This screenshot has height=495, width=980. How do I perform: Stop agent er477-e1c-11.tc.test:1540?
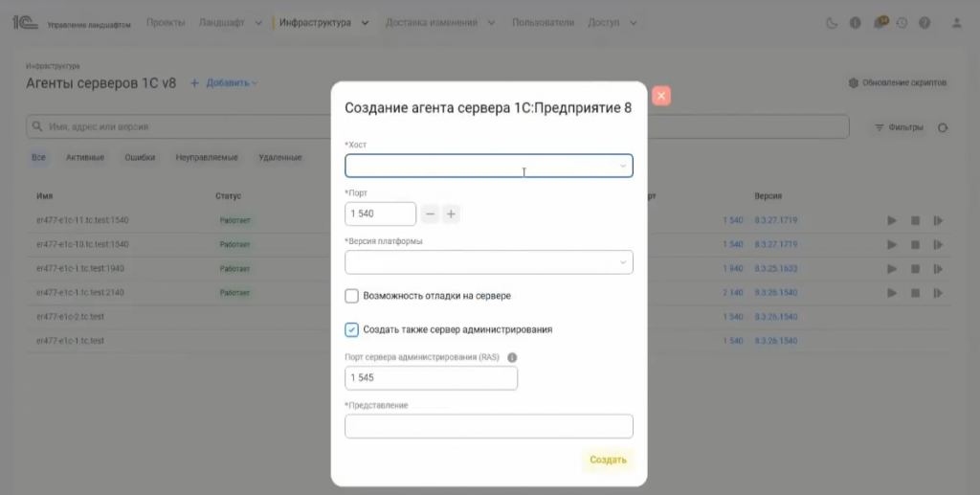[x=915, y=220]
